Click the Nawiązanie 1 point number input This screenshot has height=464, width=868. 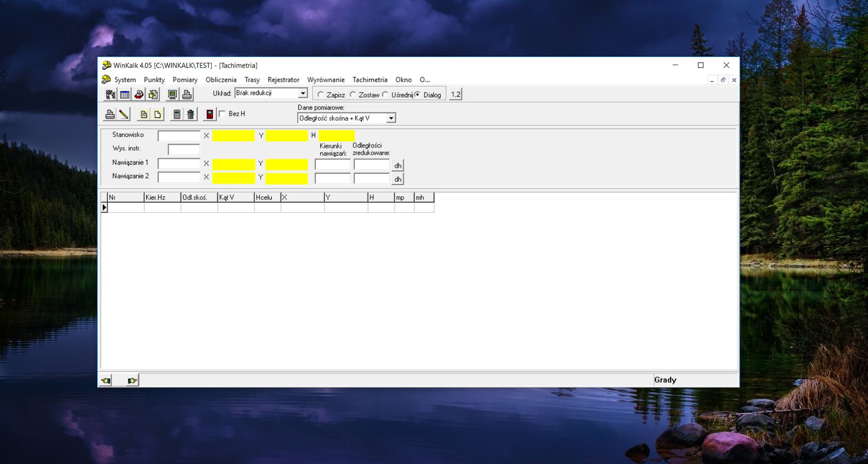point(179,164)
